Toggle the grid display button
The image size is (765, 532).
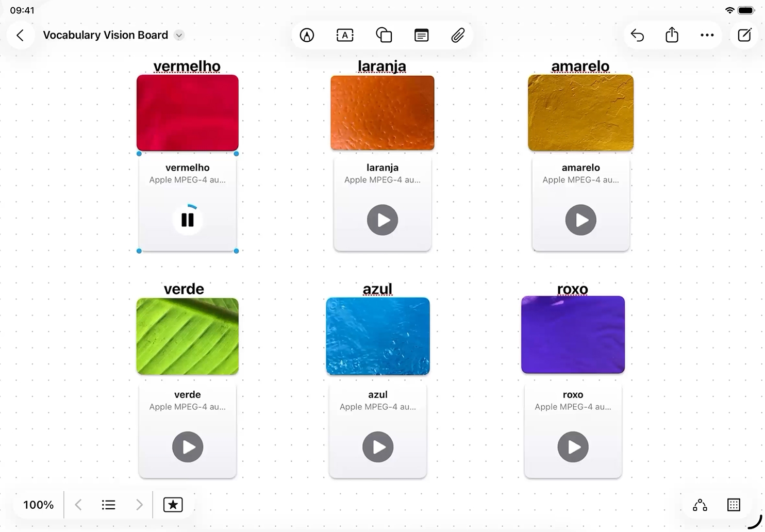734,505
